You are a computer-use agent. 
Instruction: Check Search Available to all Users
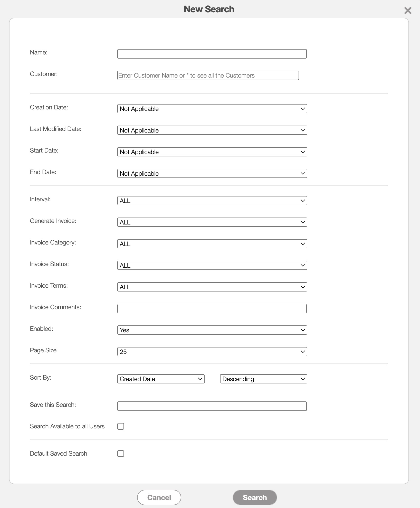(121, 426)
